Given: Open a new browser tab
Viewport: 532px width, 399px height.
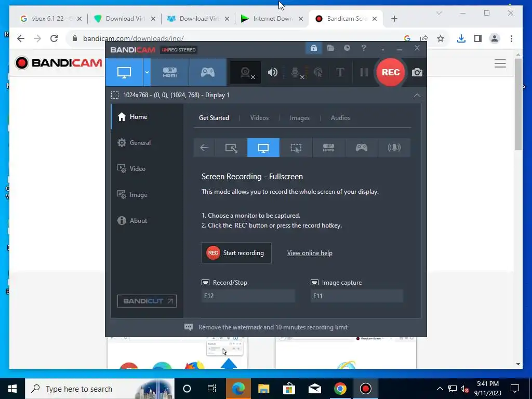Looking at the screenshot, I should tap(394, 19).
